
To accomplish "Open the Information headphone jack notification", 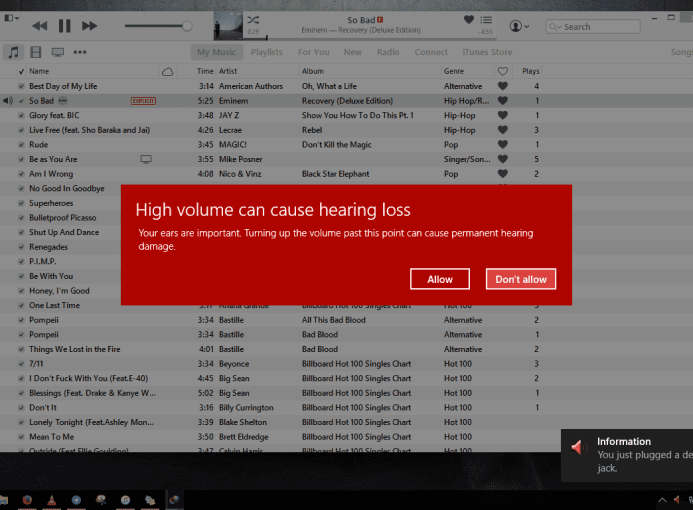I will (x=627, y=455).
